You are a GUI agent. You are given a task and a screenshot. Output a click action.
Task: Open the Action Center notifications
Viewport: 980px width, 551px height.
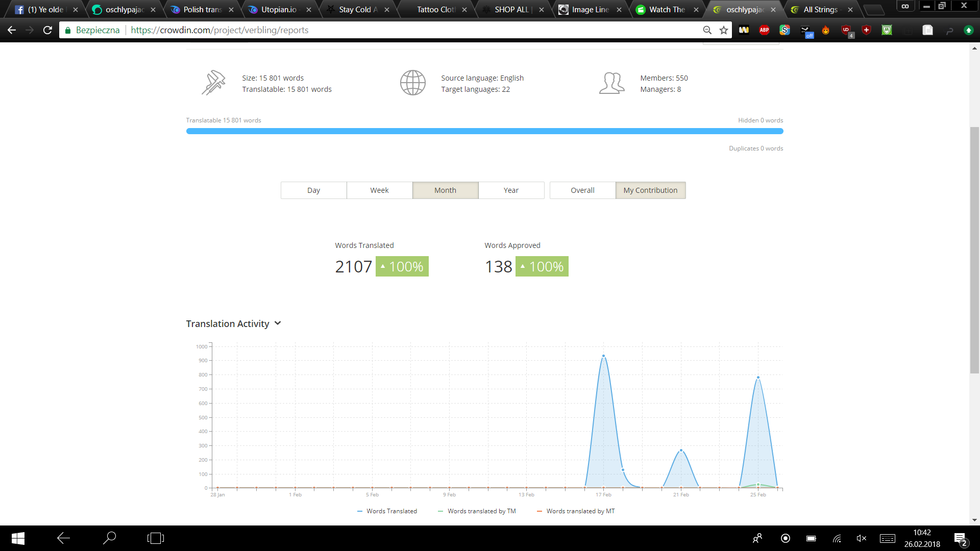click(961, 539)
